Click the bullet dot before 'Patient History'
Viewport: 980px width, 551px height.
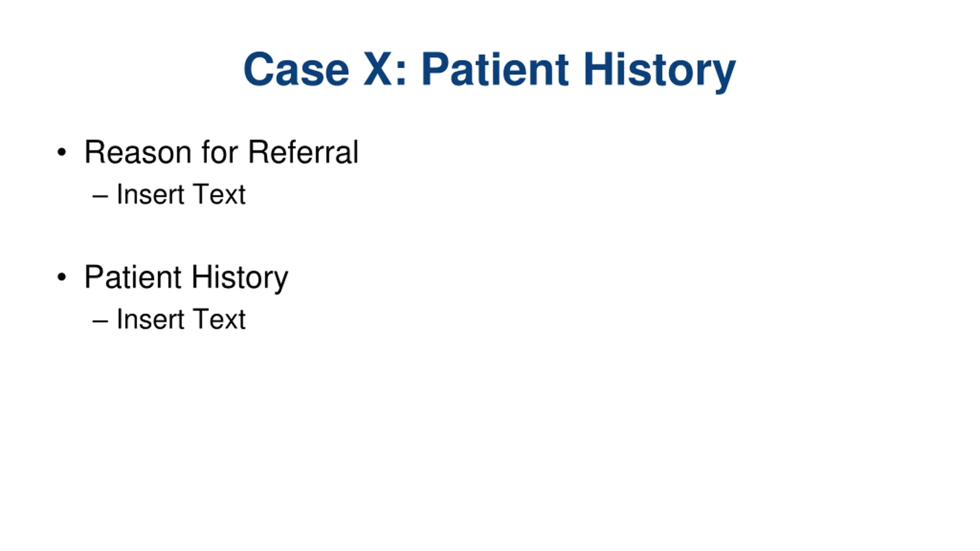coord(62,277)
